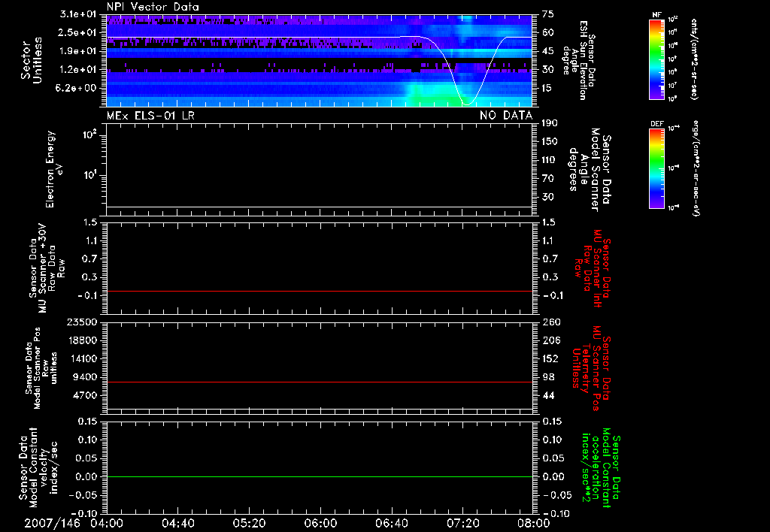
Task: Click the NF color bar legend
Action: tap(656, 59)
